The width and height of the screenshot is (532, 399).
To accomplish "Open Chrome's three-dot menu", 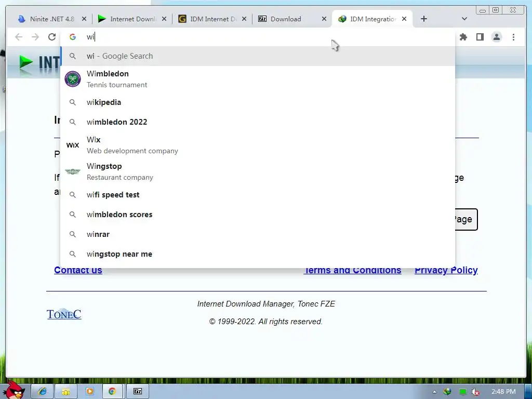I will click(x=513, y=37).
